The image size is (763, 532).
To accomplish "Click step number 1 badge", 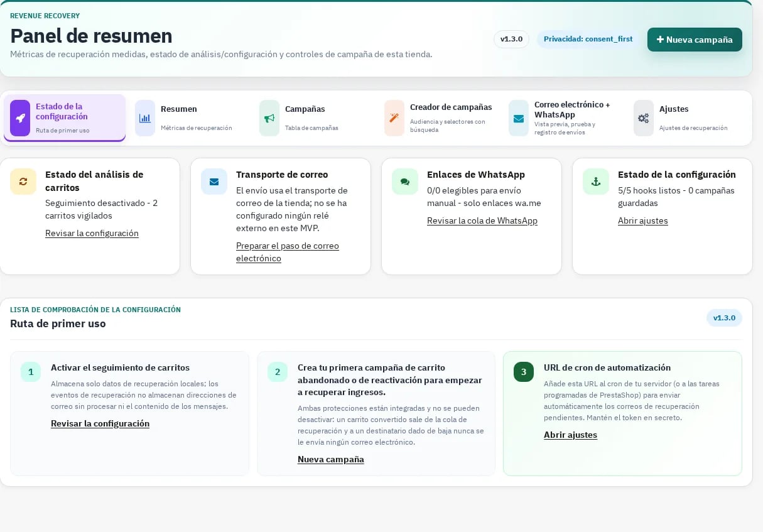I will [x=31, y=372].
